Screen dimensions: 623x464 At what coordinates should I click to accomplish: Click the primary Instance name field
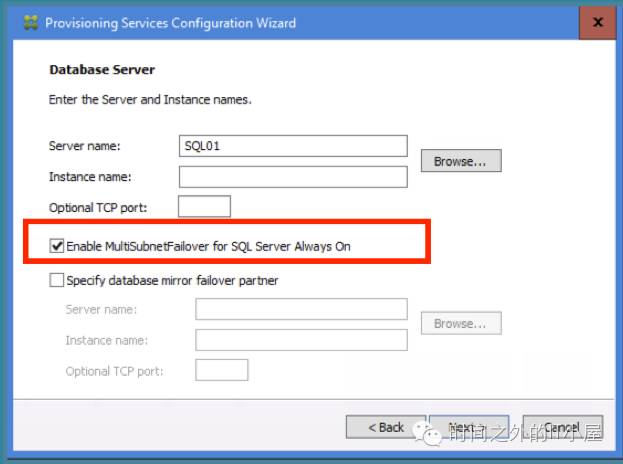tap(293, 177)
